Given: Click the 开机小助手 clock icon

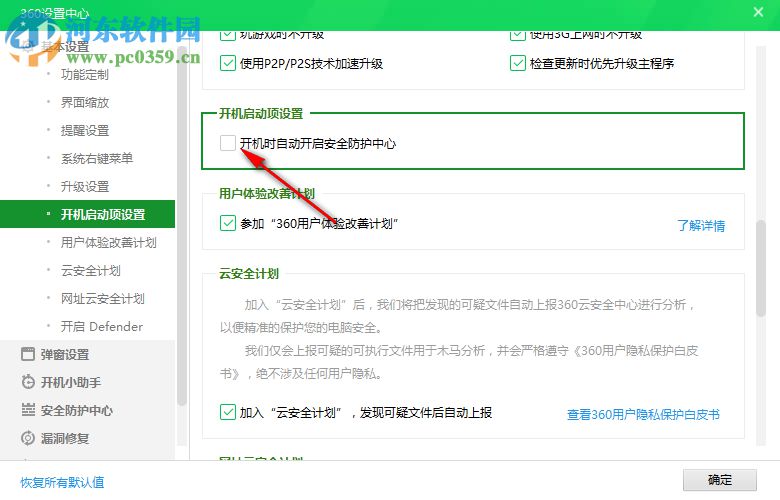Looking at the screenshot, I should 28,382.
